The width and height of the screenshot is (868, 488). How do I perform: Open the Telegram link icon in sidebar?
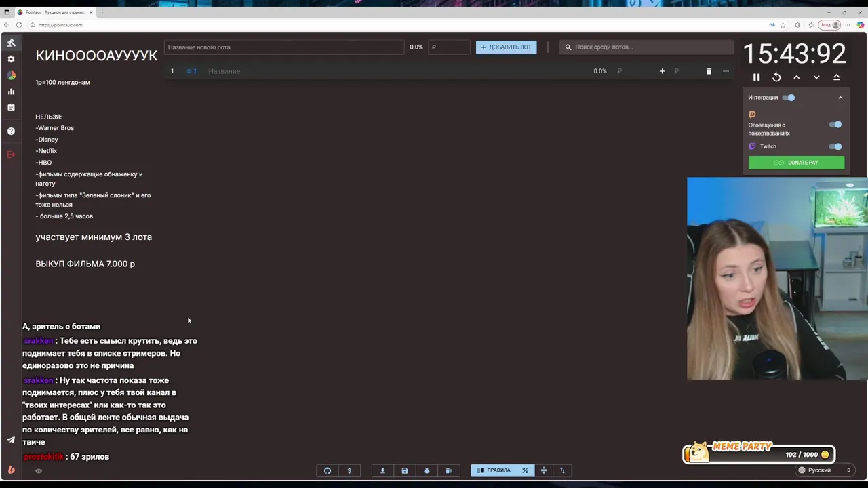pyautogui.click(x=11, y=440)
